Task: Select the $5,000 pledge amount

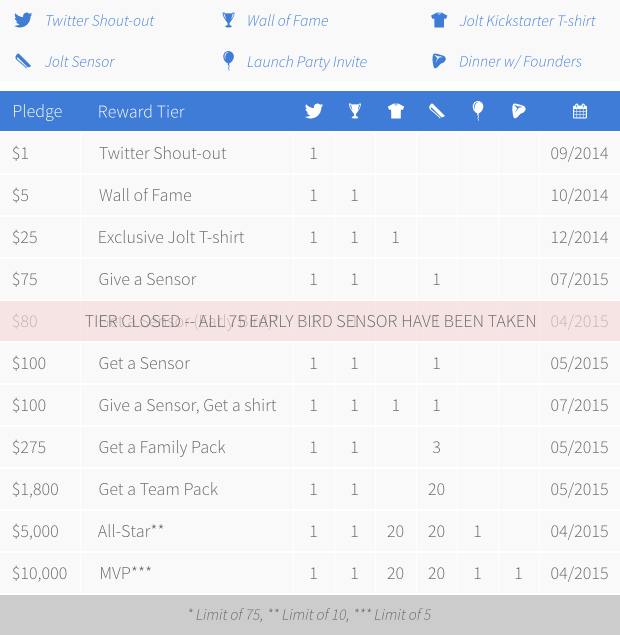Action: point(35,531)
